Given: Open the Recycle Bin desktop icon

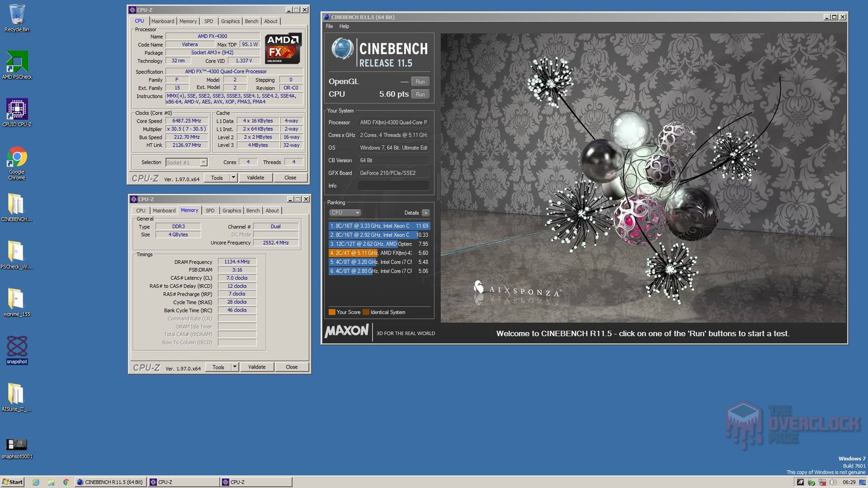Looking at the screenshot, I should 16,17.
